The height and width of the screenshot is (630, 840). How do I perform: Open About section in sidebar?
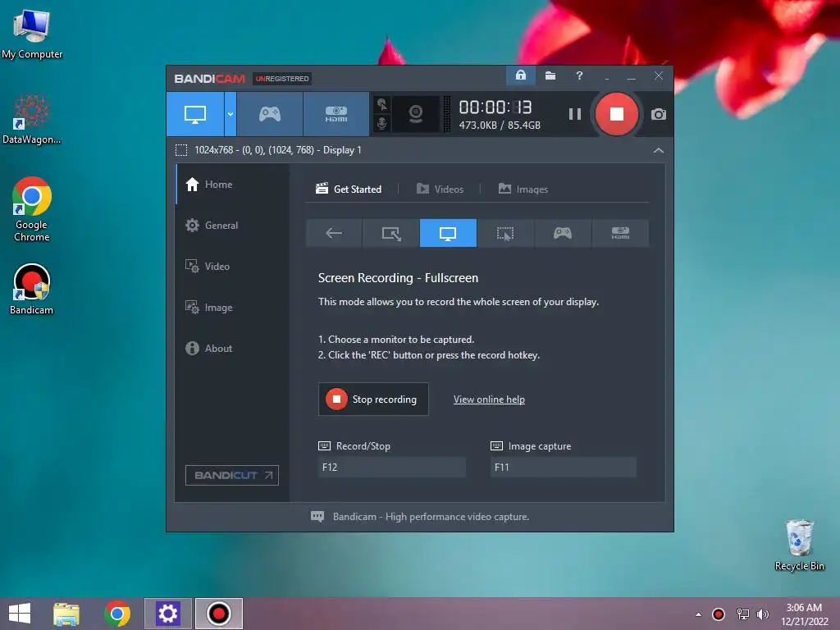pyautogui.click(x=232, y=348)
